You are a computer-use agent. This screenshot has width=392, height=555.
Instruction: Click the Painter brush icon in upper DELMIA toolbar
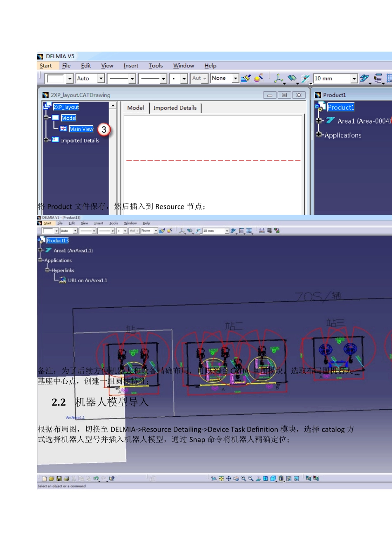coord(246,78)
